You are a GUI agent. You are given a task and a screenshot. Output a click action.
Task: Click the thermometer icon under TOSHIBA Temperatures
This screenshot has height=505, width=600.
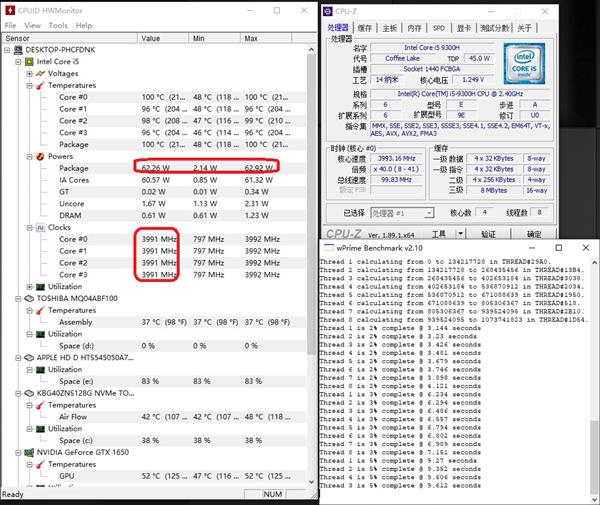[40, 310]
